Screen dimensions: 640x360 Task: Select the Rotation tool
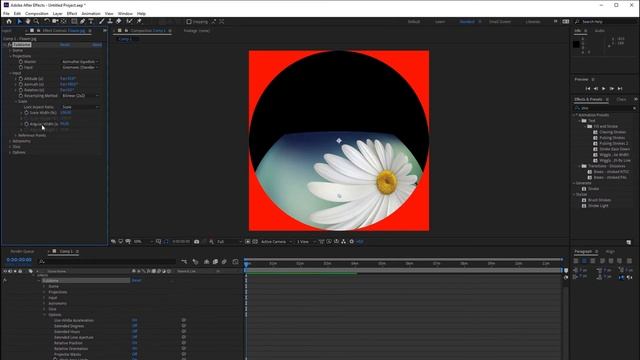tap(47, 21)
